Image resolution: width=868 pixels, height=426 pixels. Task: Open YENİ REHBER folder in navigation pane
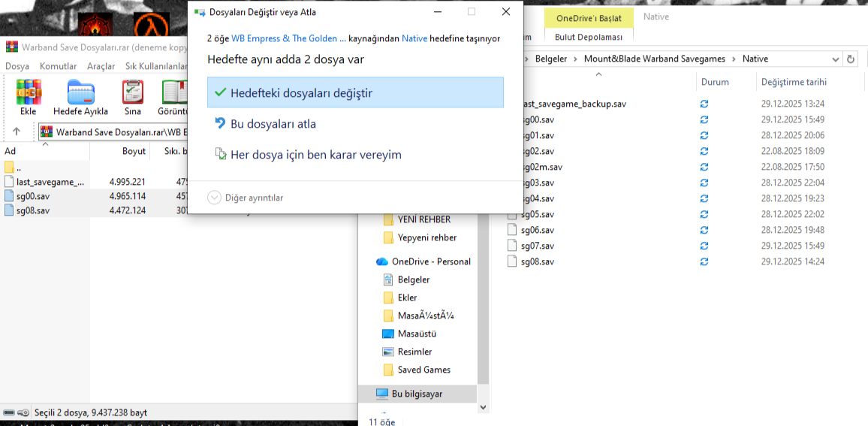[418, 219]
